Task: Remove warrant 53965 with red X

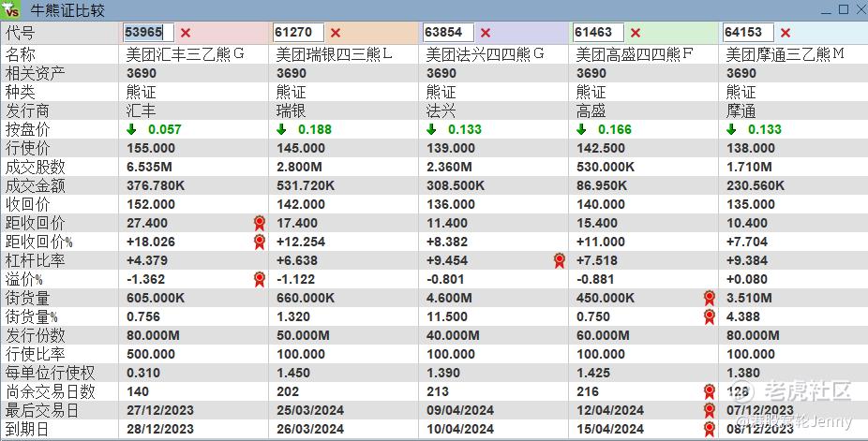Action: pyautogui.click(x=186, y=33)
